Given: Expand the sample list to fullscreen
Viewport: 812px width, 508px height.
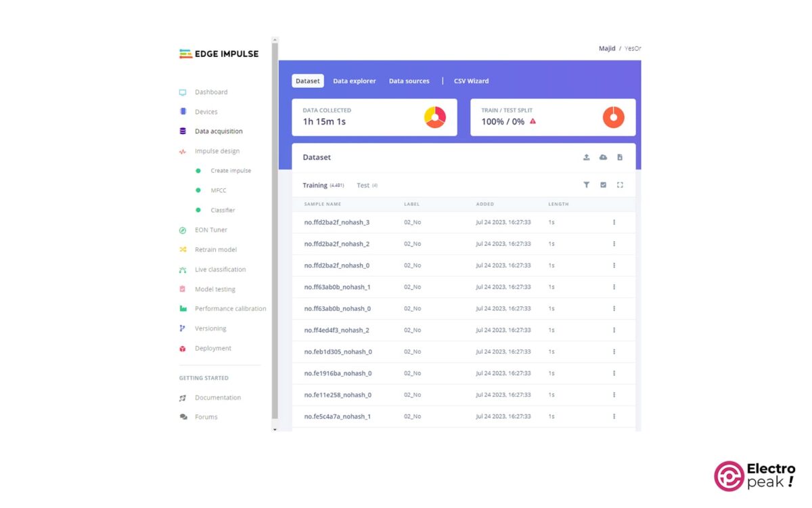Looking at the screenshot, I should 620,185.
